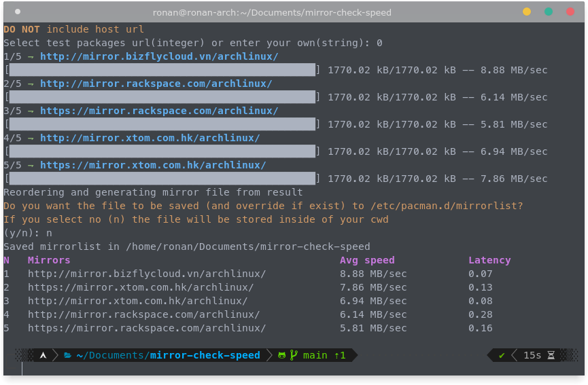This screenshot has width=588, height=385.
Task: Click the red close window button
Action: (570, 12)
